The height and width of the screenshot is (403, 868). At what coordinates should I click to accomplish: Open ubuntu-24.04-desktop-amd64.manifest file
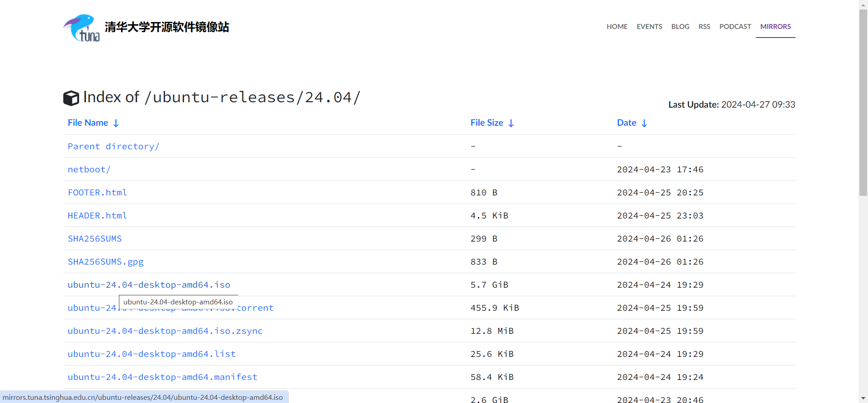162,377
